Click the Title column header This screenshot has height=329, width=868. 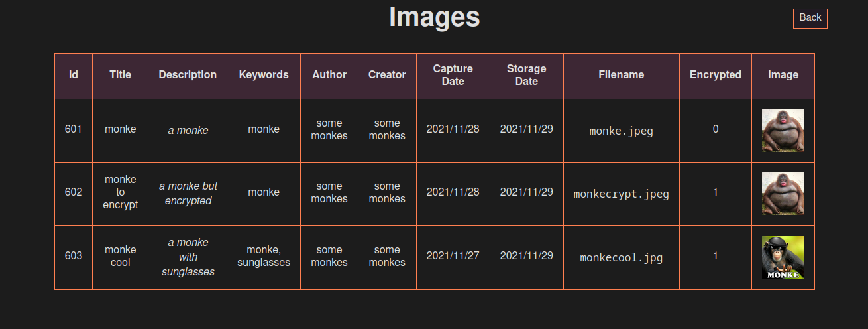(120, 75)
